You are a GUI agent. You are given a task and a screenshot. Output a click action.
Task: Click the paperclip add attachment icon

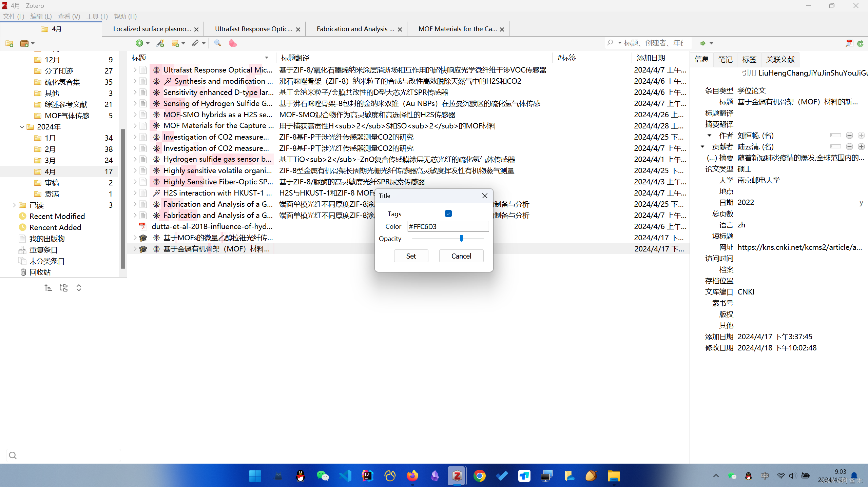(x=195, y=43)
